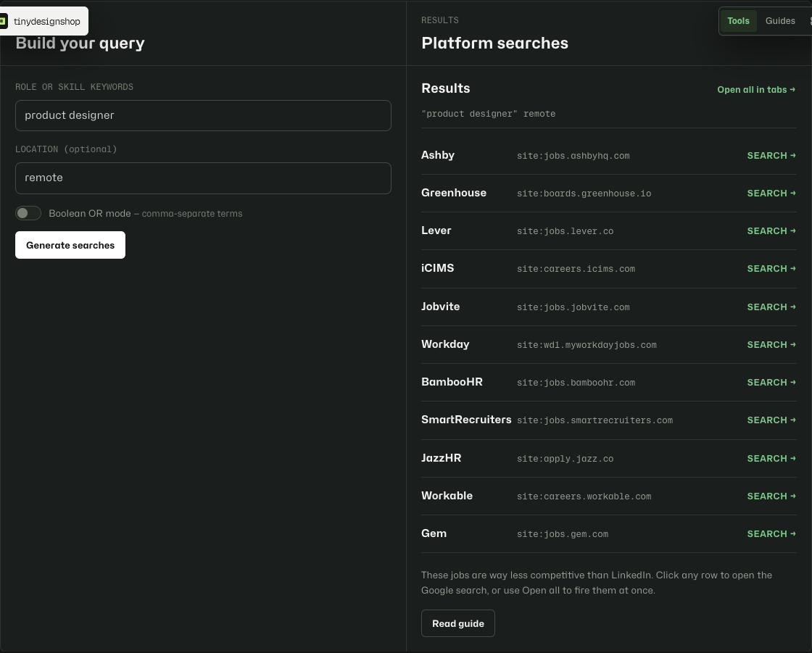The height and width of the screenshot is (653, 812).
Task: Focus the location input containing remote
Action: pyautogui.click(x=203, y=178)
